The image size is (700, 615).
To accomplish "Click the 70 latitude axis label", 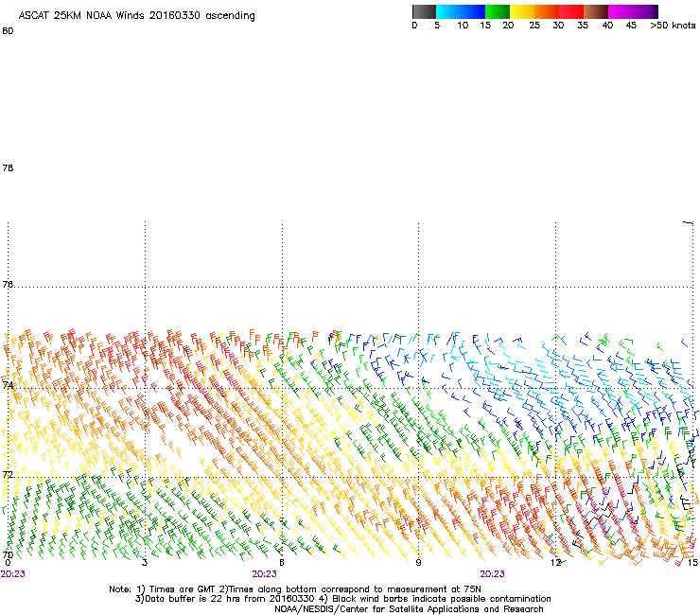I will click(8, 555).
